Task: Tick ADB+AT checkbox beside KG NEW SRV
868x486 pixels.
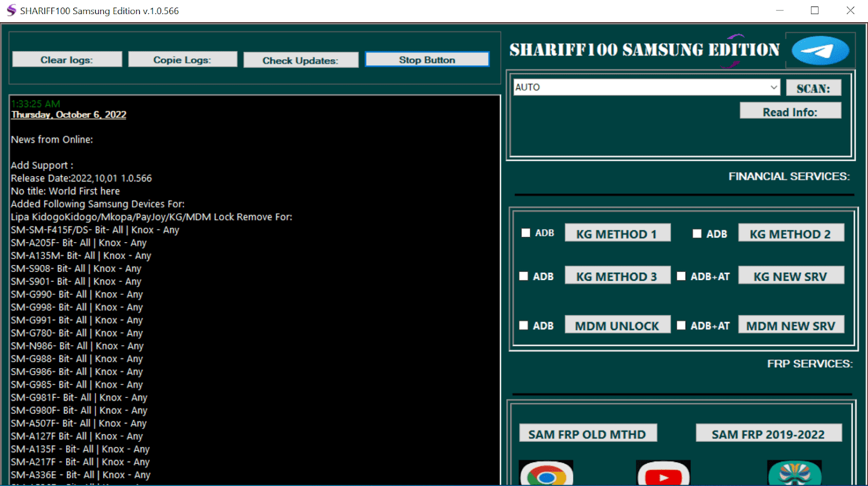Action: coord(681,276)
